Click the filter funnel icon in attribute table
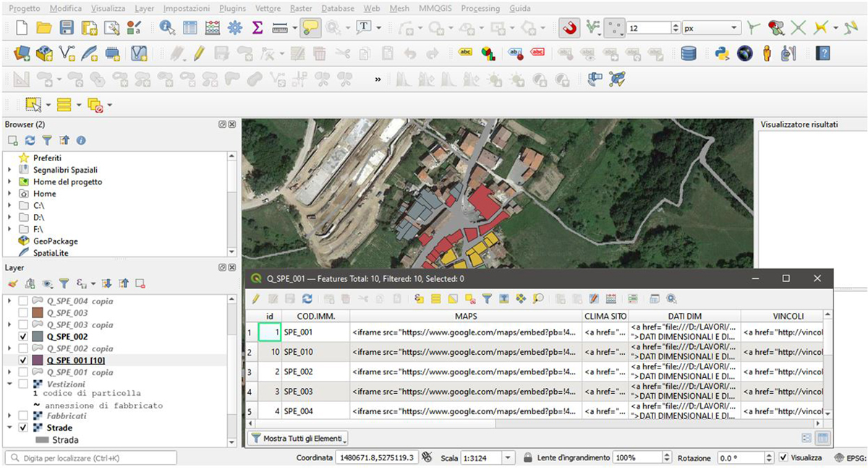The height and width of the screenshot is (469, 868). pos(487,298)
